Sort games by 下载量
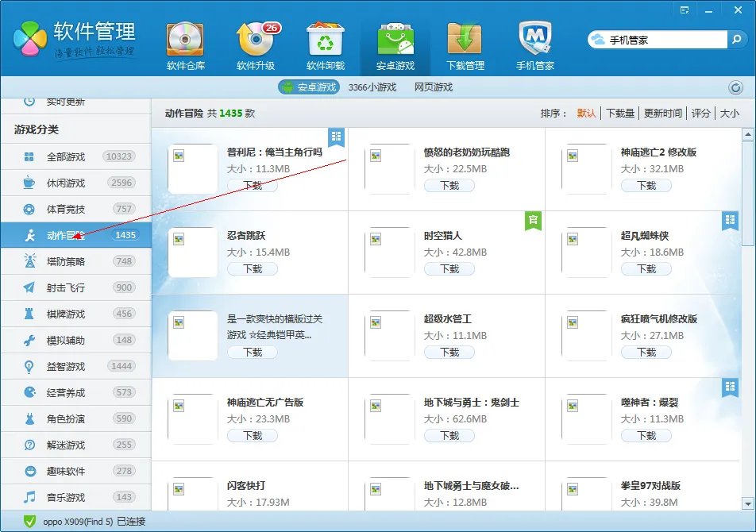 point(620,114)
